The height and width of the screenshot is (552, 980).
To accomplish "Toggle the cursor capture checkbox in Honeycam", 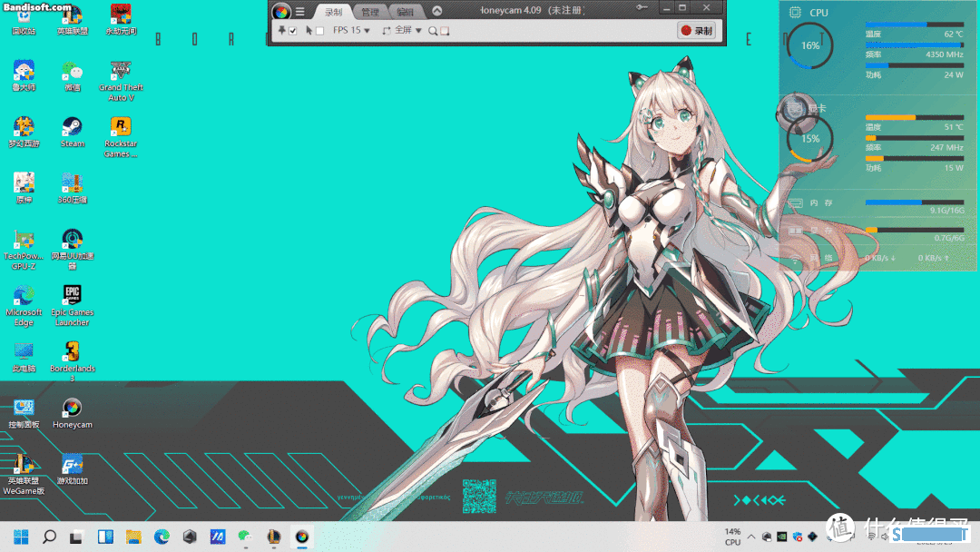I will coord(319,31).
